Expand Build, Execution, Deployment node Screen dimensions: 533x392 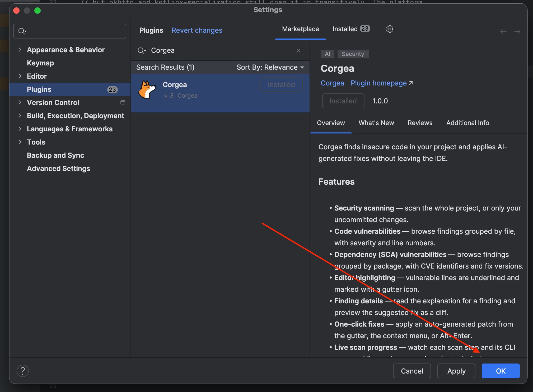[x=20, y=116]
